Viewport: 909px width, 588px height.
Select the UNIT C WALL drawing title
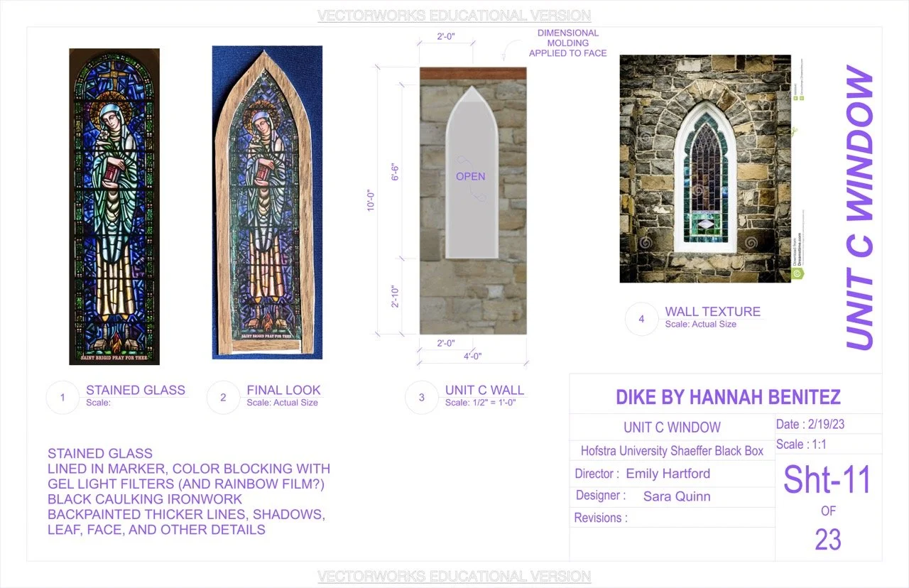pyautogui.click(x=484, y=390)
